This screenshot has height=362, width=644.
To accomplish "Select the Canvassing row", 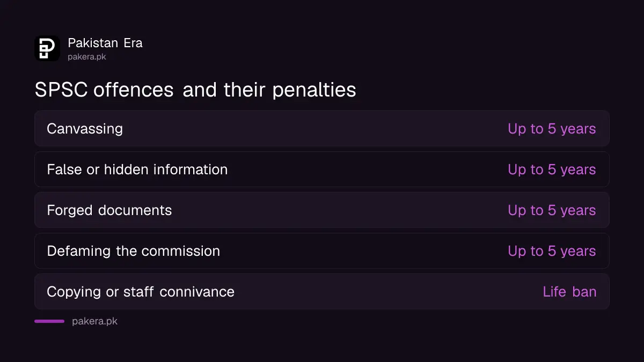I will (322, 129).
